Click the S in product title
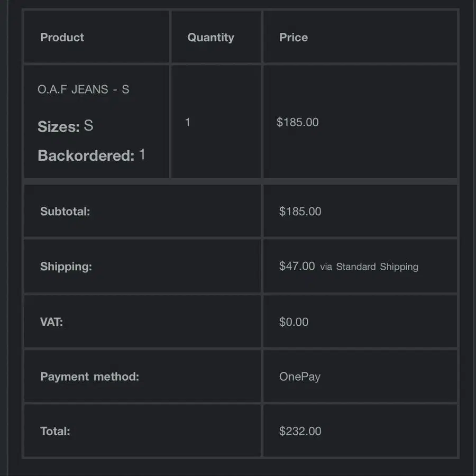Viewport: 476px width, 476px height. 126,89
